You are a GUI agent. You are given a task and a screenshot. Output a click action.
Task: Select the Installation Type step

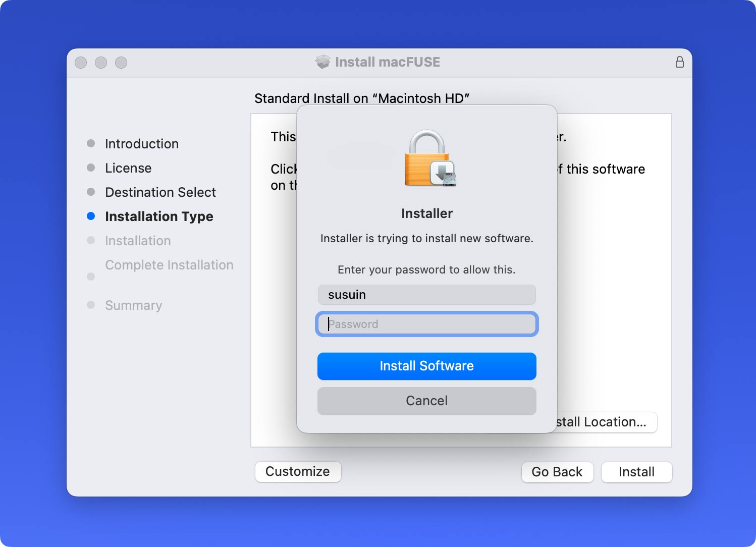[159, 216]
